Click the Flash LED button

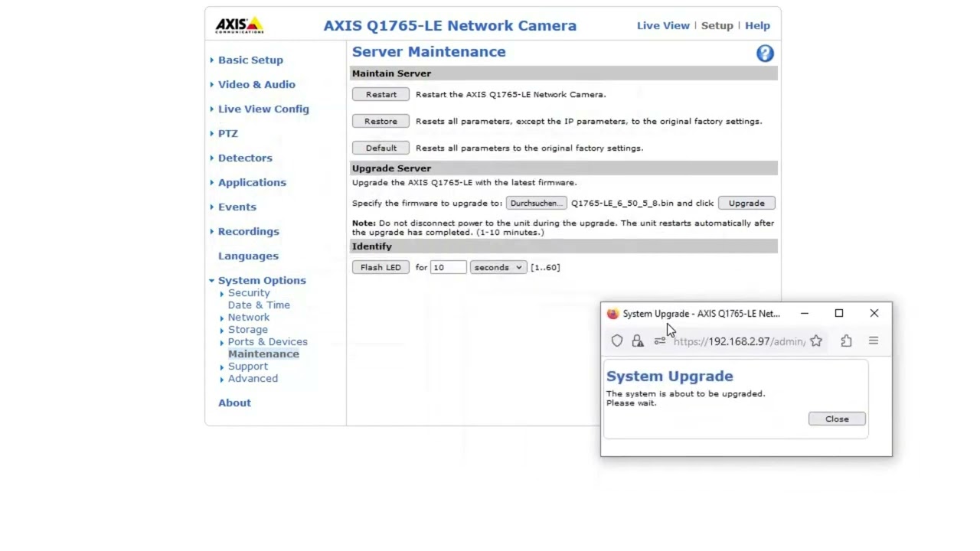pos(381,267)
